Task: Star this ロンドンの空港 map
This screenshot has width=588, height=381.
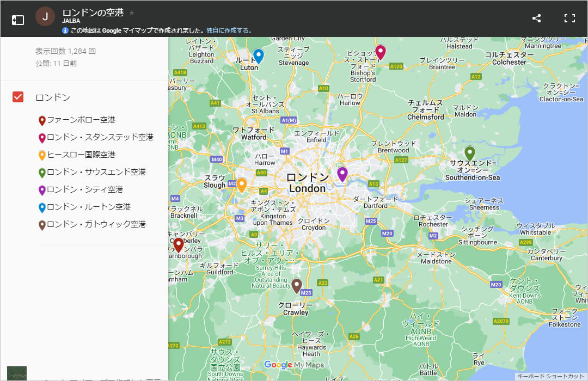Action: (132, 13)
